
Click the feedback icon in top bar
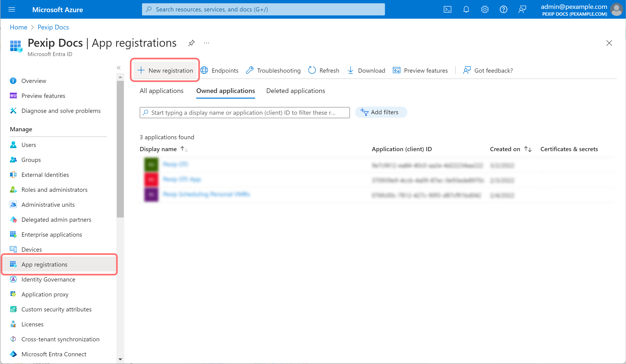[x=522, y=9]
